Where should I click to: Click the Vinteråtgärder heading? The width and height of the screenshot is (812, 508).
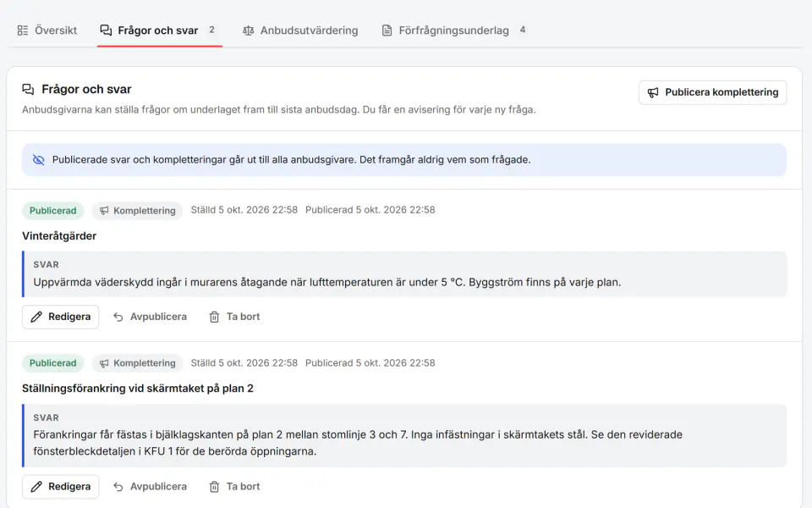click(x=59, y=236)
